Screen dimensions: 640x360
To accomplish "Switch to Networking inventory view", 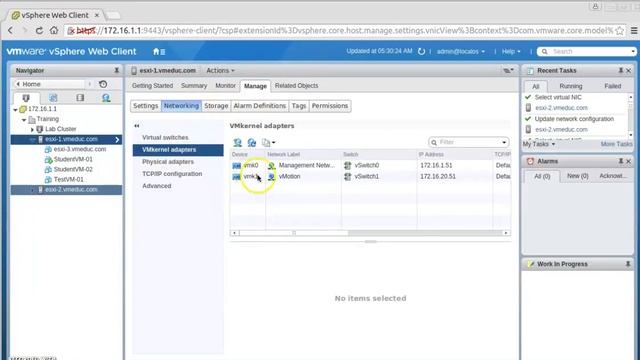I will pos(106,98).
